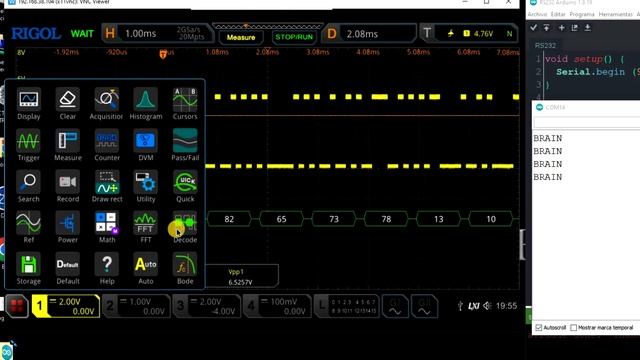
Task: Open delay 2.08ms setting
Action: 369,33
